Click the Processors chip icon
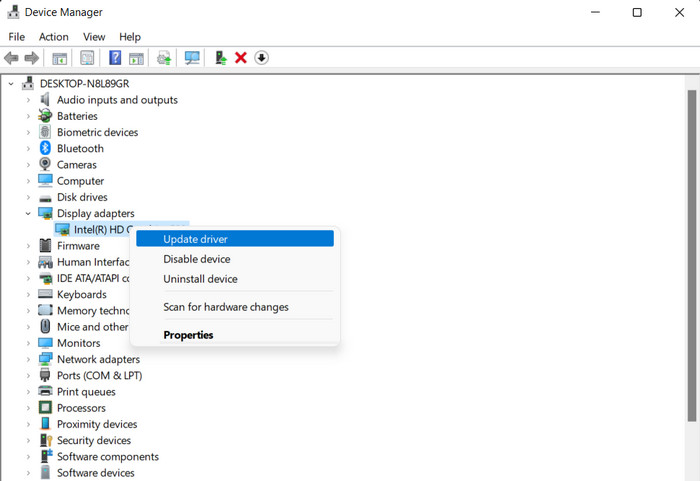The image size is (700, 481). (45, 407)
